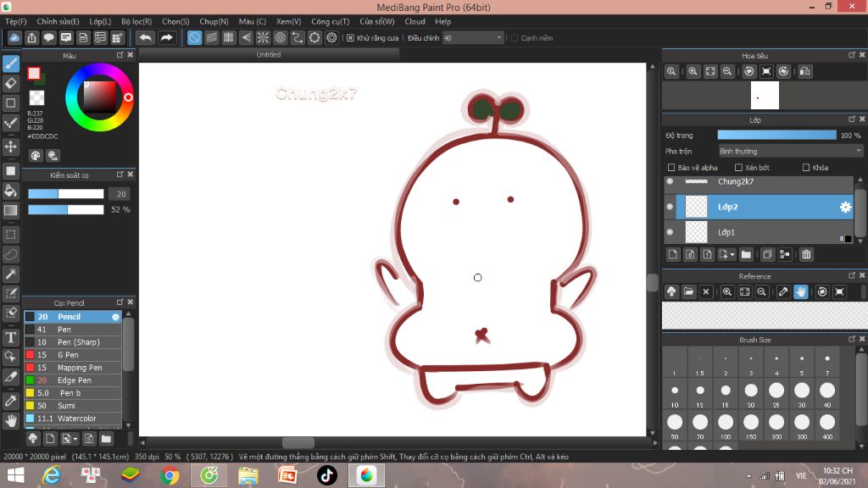Open the Chỉnh sửa(E) menu

[x=58, y=21]
